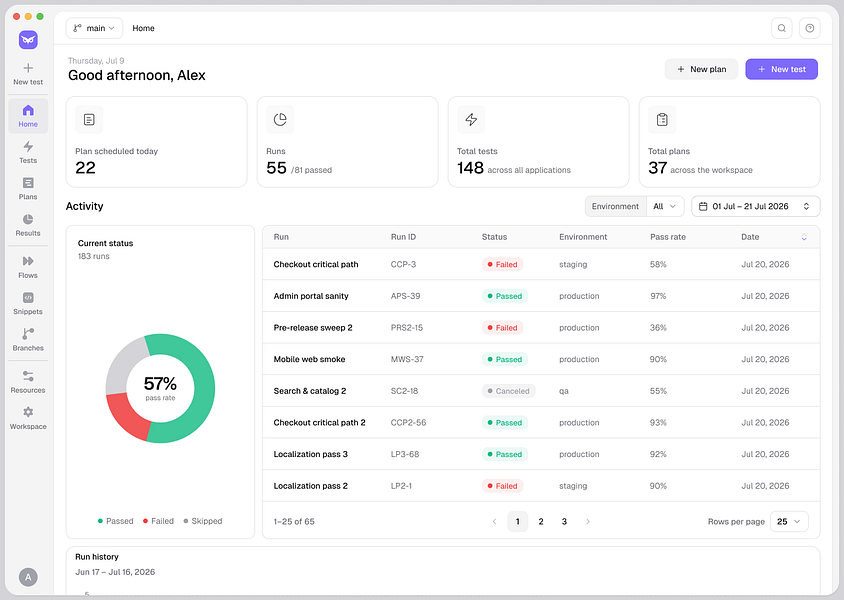Open Resources in the sidebar
The width and height of the screenshot is (844, 600).
coord(28,382)
